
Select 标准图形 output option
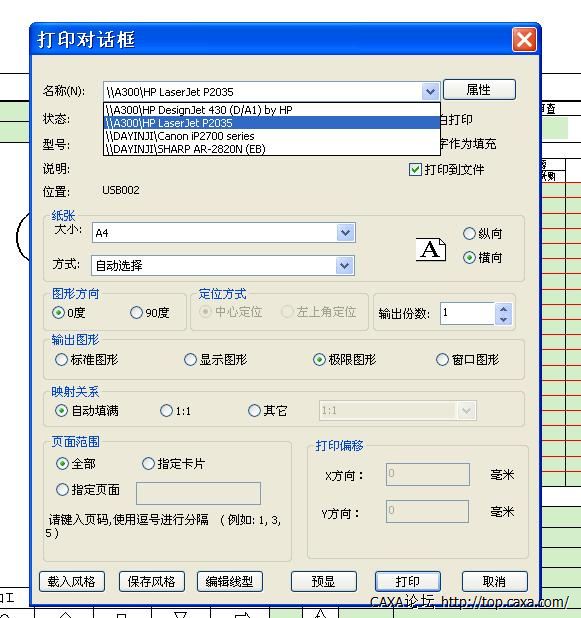pyautogui.click(x=61, y=359)
